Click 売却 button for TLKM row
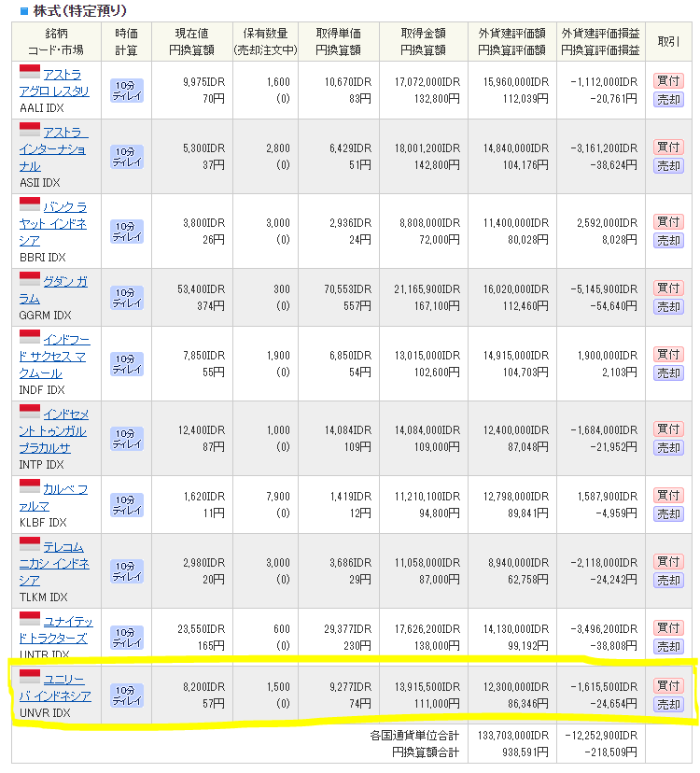Viewport: 700px width, 773px height. click(668, 581)
